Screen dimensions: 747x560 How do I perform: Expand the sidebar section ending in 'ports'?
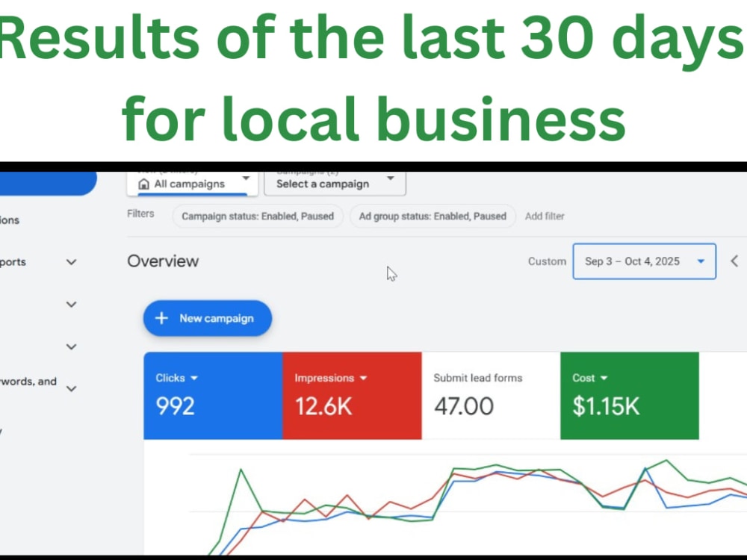point(72,262)
